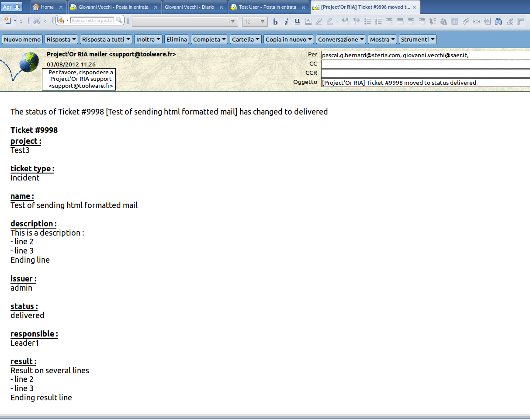Insert a hyperlink with the chain icon
The width and height of the screenshot is (530, 420).
coord(476,21)
